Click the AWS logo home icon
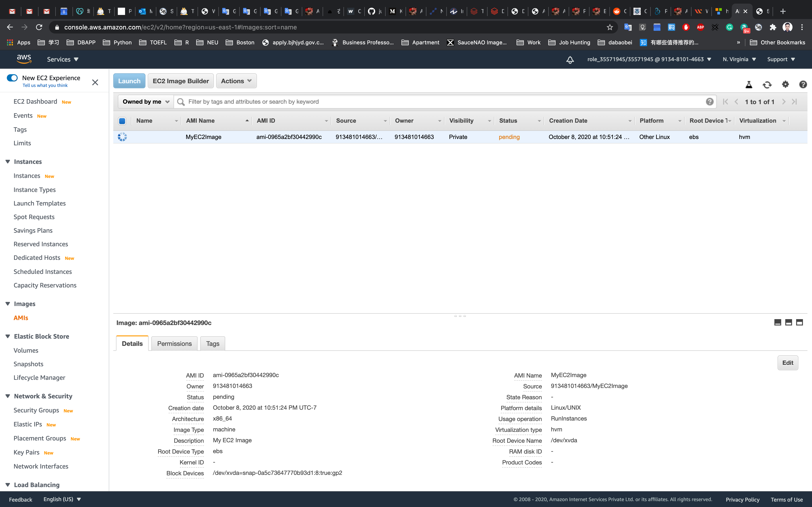The height and width of the screenshot is (507, 812). (x=24, y=59)
